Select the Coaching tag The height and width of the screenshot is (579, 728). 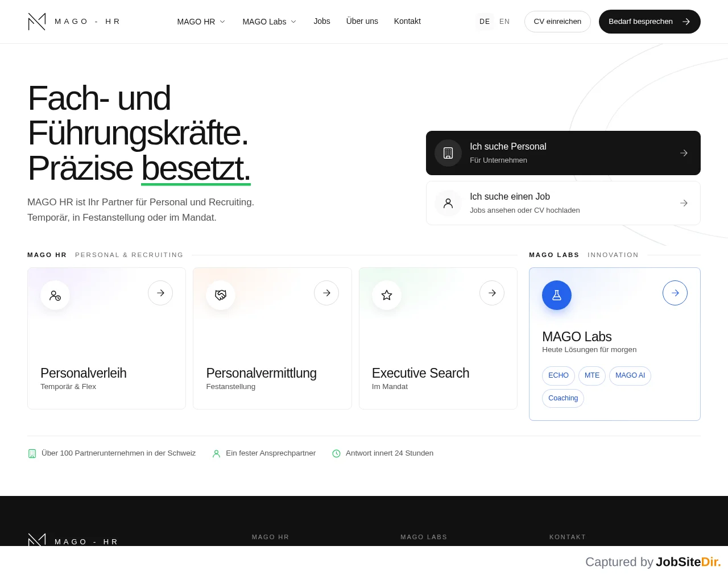click(x=563, y=398)
